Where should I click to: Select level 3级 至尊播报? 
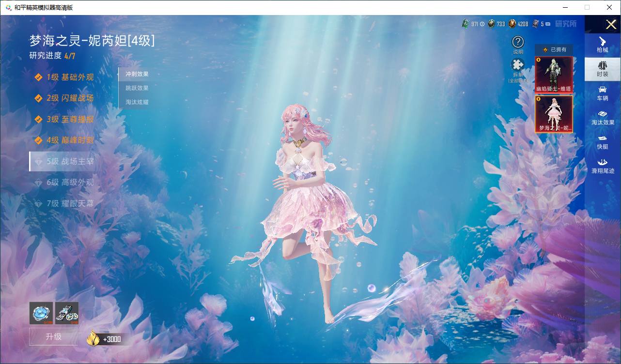point(64,119)
